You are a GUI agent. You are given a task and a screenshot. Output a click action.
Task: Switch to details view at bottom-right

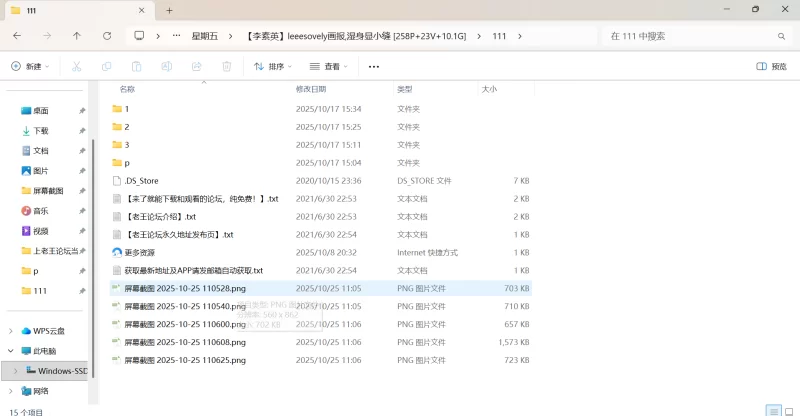773,410
